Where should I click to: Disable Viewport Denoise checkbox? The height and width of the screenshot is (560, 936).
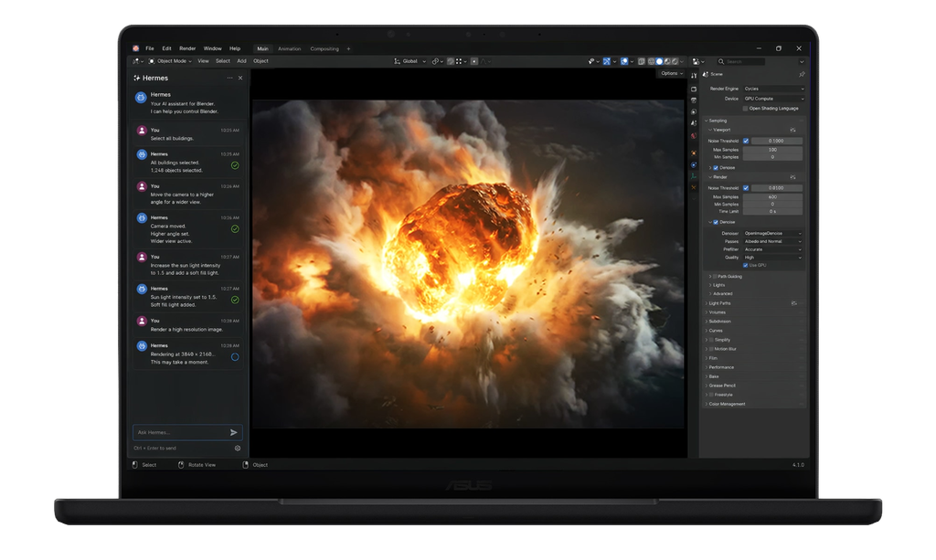pos(716,167)
